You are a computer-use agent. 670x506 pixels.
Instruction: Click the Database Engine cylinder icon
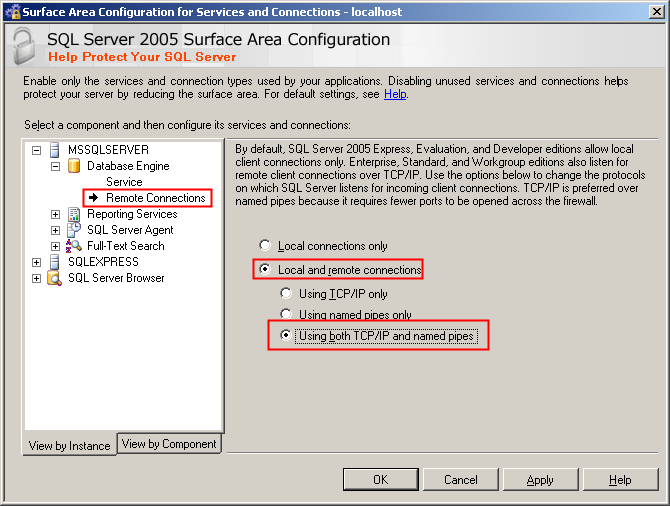click(74, 166)
